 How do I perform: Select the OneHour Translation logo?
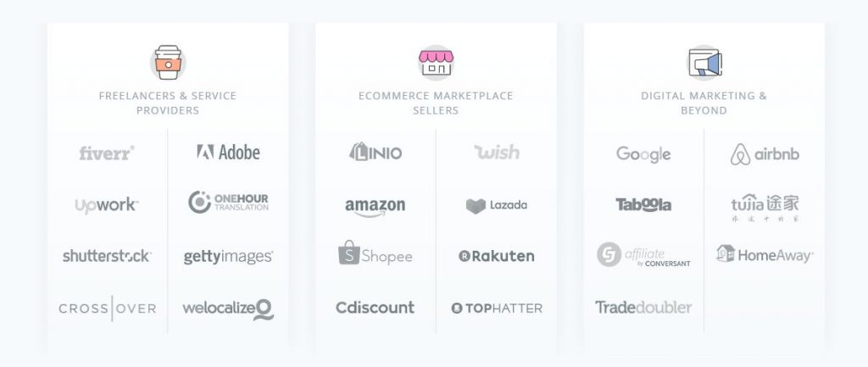point(228,202)
